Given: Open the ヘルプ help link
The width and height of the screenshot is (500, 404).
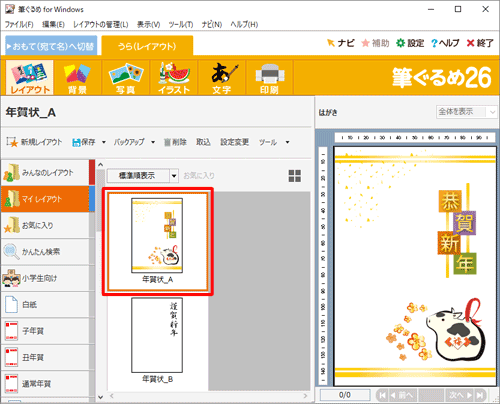Looking at the screenshot, I should coord(445,43).
